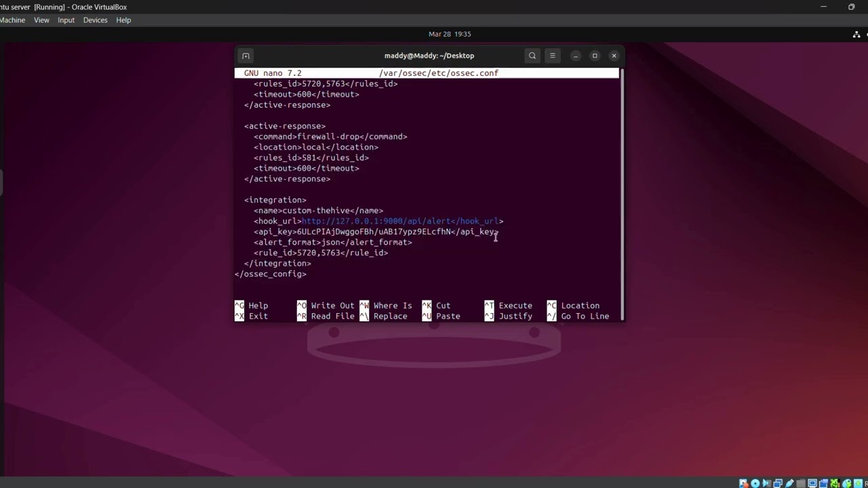
Task: Click the audio status icon in VirtualBox
Action: (x=766, y=483)
